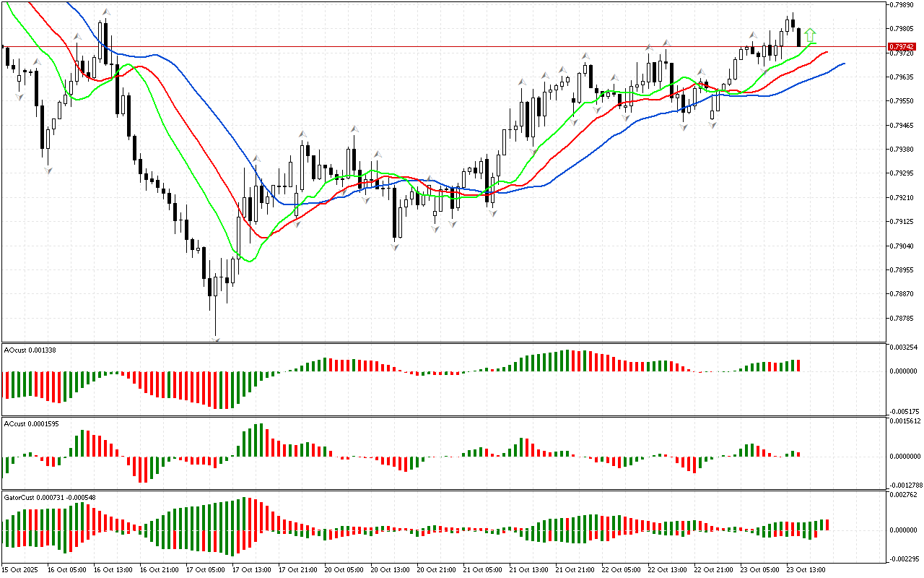The height and width of the screenshot is (578, 924).
Task: Select the -0.005175 value on AO scale
Action: (902, 410)
